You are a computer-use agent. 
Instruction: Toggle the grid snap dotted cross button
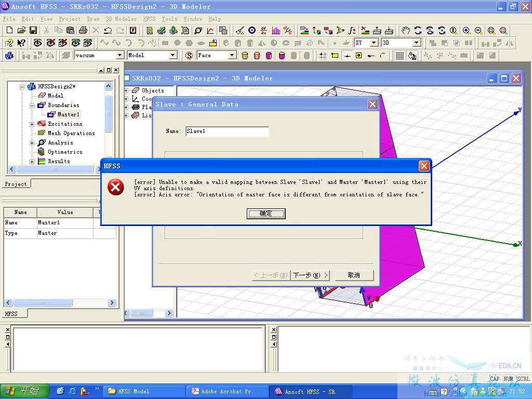(323, 55)
